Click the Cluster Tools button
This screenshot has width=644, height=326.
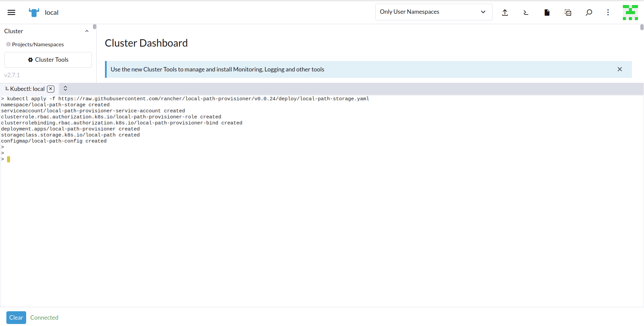point(48,60)
